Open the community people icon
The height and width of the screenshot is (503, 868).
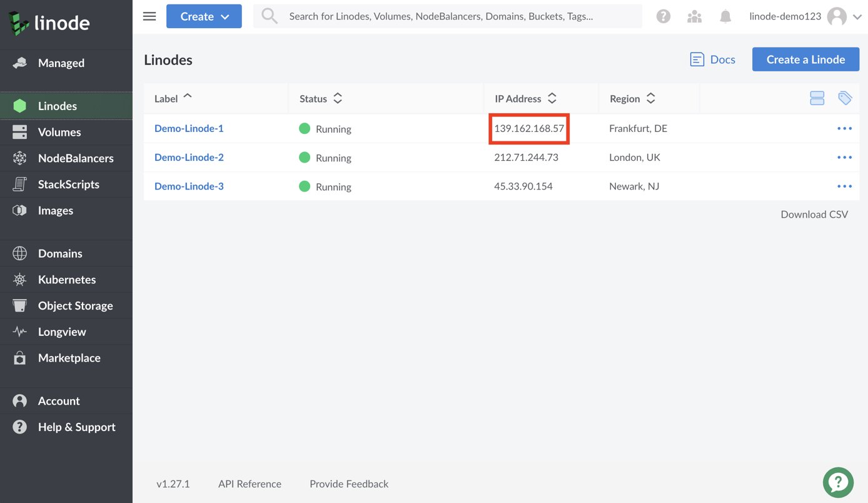coord(694,17)
